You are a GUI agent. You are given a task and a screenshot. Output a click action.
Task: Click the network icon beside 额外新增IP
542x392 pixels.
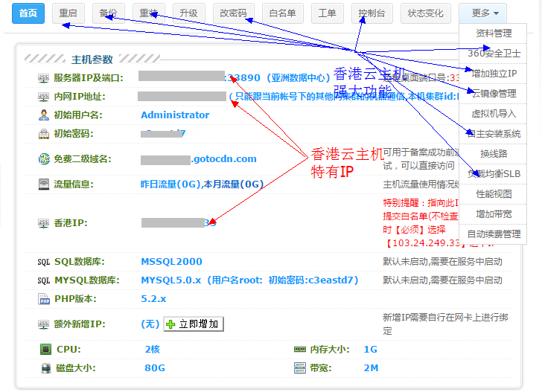43,324
